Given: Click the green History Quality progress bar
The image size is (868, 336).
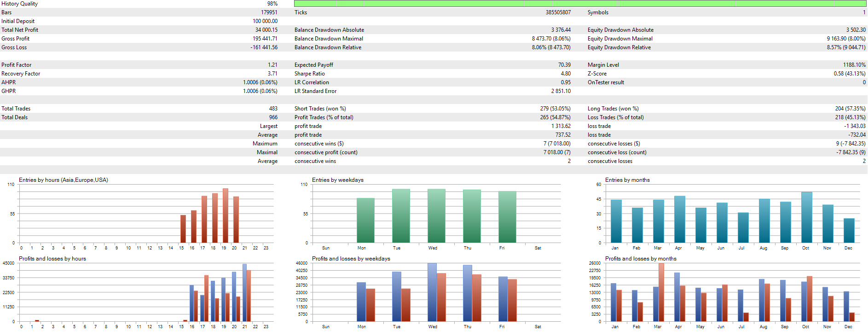Looking at the screenshot, I should coord(580,4).
